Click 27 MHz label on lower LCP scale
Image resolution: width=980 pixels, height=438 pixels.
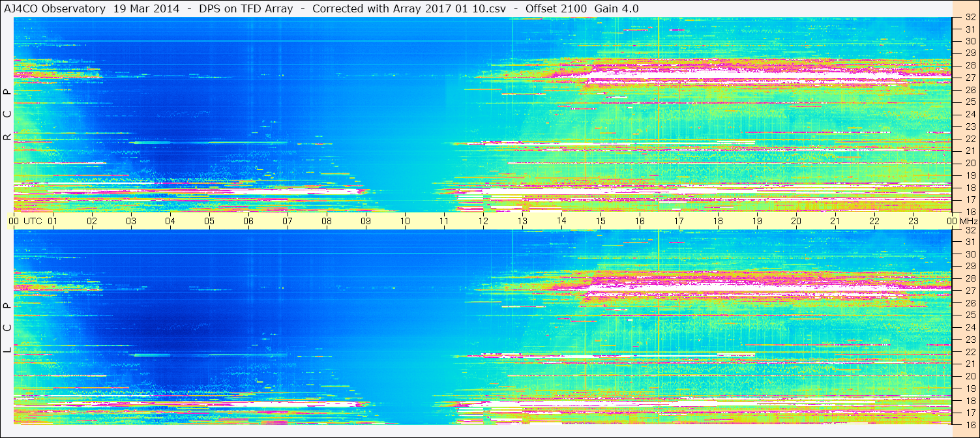coord(970,291)
